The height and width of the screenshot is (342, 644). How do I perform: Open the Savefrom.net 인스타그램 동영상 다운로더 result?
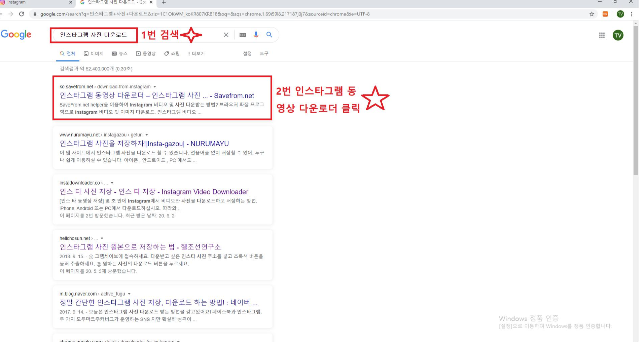pos(157,96)
